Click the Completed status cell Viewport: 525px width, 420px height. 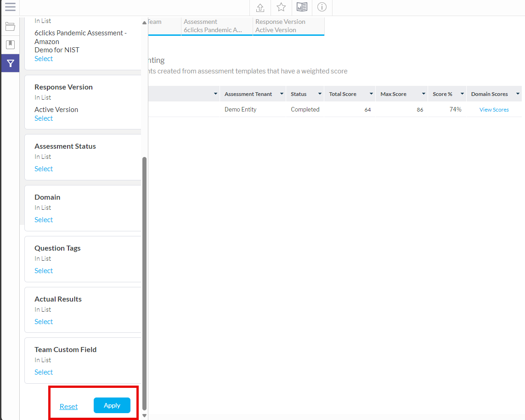(x=305, y=109)
